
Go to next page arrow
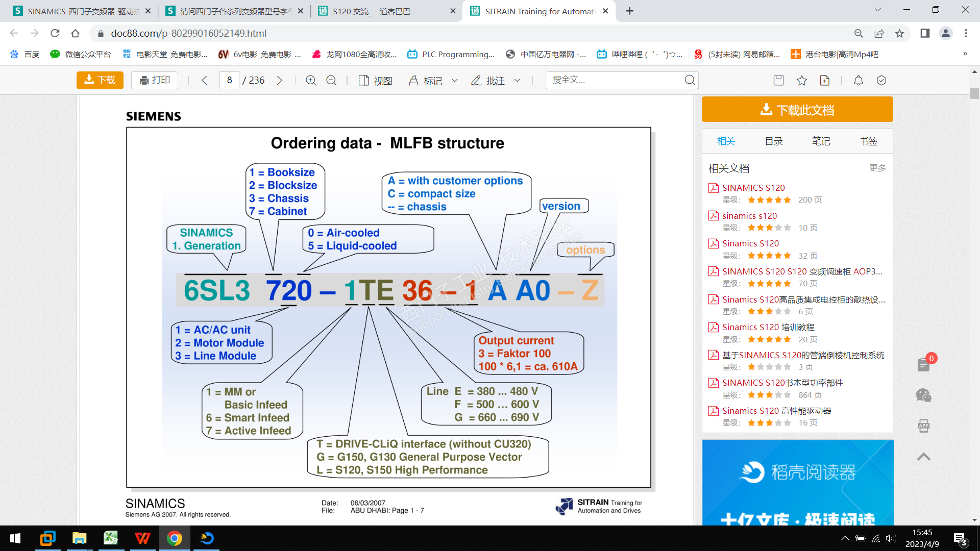pyautogui.click(x=279, y=81)
